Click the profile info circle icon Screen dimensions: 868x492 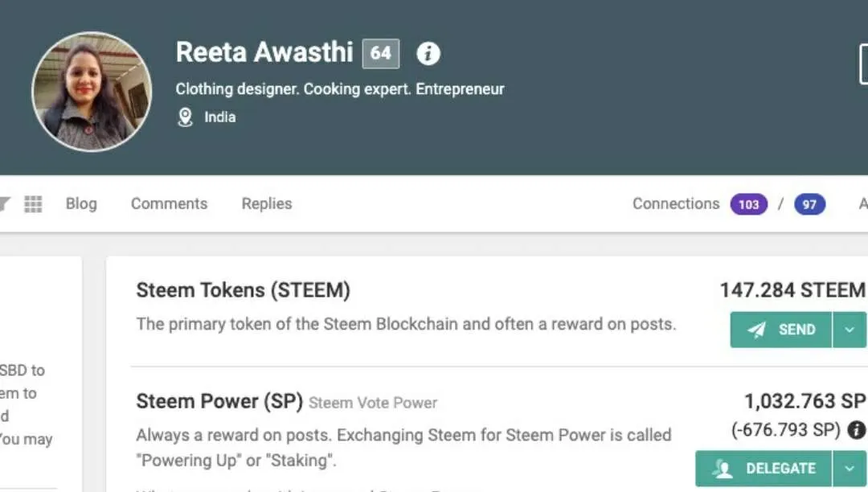click(x=428, y=54)
